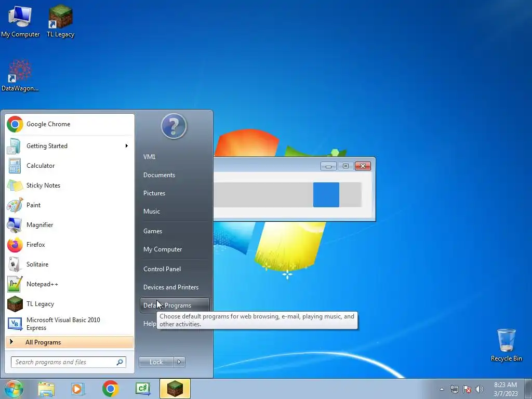Open shutdown options arrow next to Lock
Image resolution: width=532 pixels, height=399 pixels.
pyautogui.click(x=179, y=362)
